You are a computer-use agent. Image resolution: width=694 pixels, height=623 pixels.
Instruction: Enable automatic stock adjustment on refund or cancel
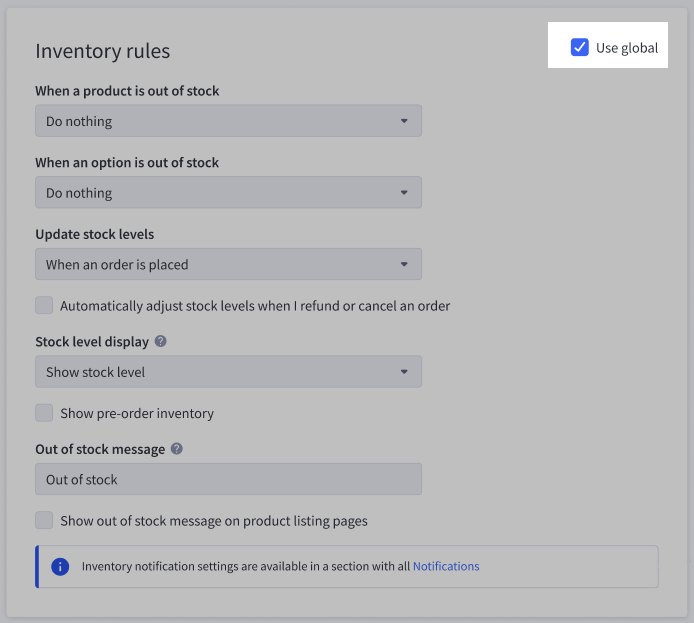[x=44, y=305]
